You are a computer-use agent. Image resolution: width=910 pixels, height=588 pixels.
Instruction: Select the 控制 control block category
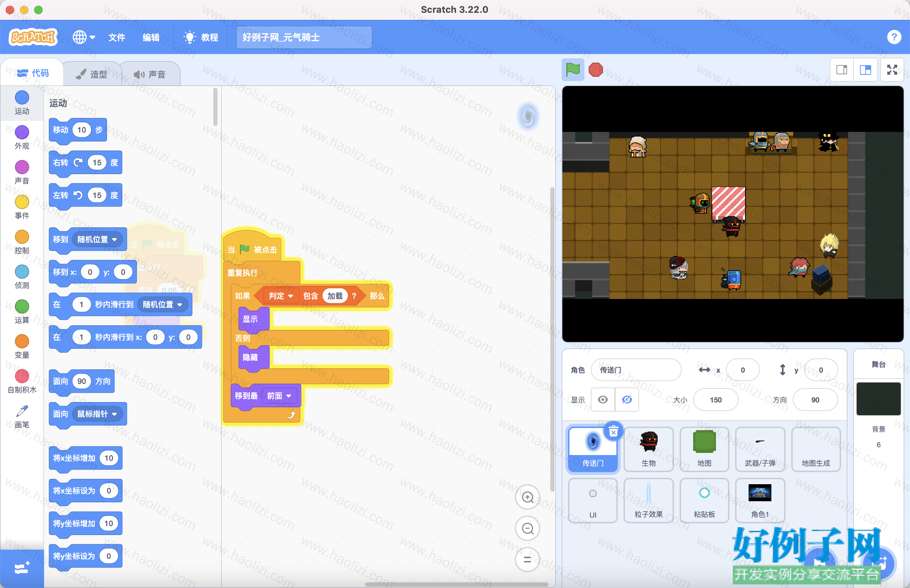22,242
